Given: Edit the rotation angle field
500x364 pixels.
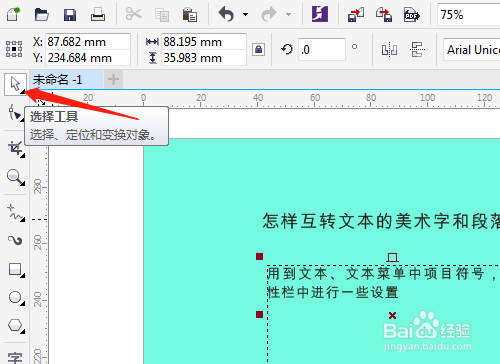Looking at the screenshot, I should (x=322, y=49).
